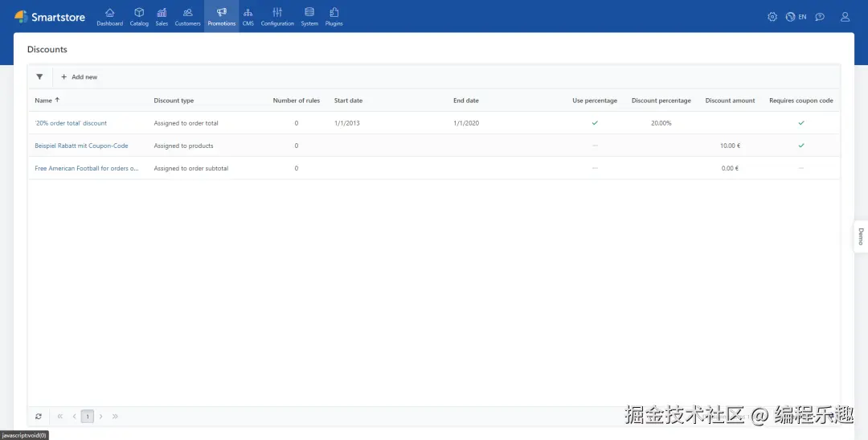The image size is (868, 440).
Task: Open the System menu
Action: [309, 17]
